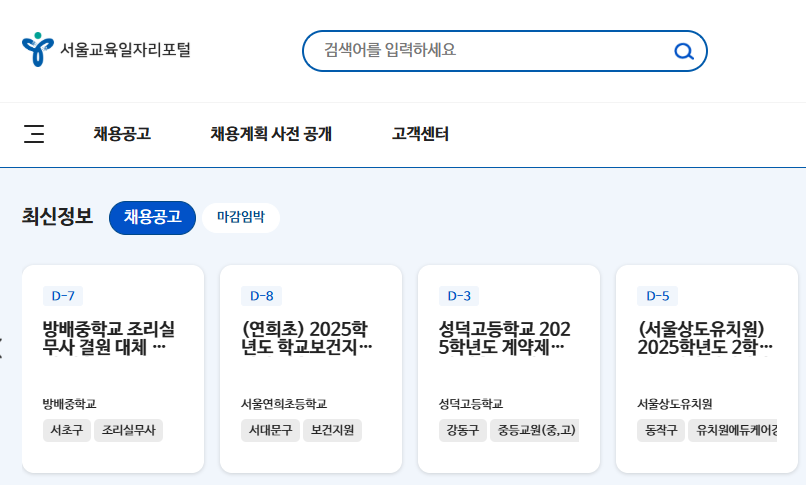Click the magnifier search icon
The width and height of the screenshot is (806, 485).
tap(684, 51)
